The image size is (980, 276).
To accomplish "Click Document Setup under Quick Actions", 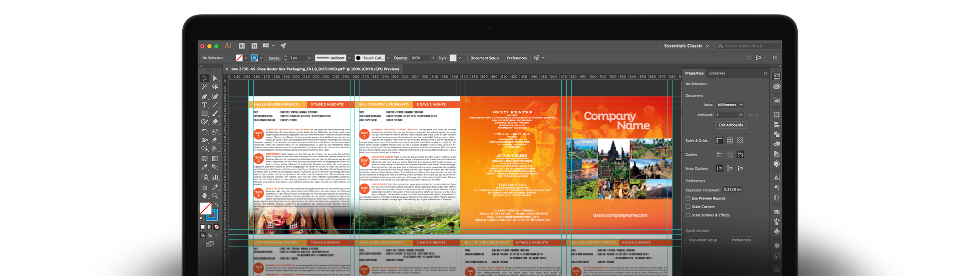I will [x=703, y=240].
